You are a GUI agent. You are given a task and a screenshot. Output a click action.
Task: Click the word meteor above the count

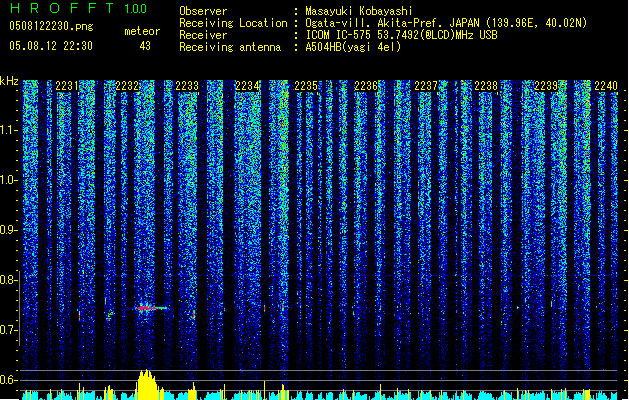pyautogui.click(x=142, y=31)
